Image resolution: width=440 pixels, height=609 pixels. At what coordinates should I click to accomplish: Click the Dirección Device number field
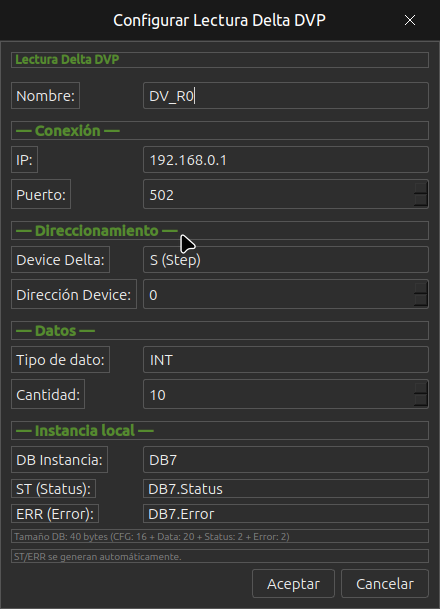click(x=278, y=294)
